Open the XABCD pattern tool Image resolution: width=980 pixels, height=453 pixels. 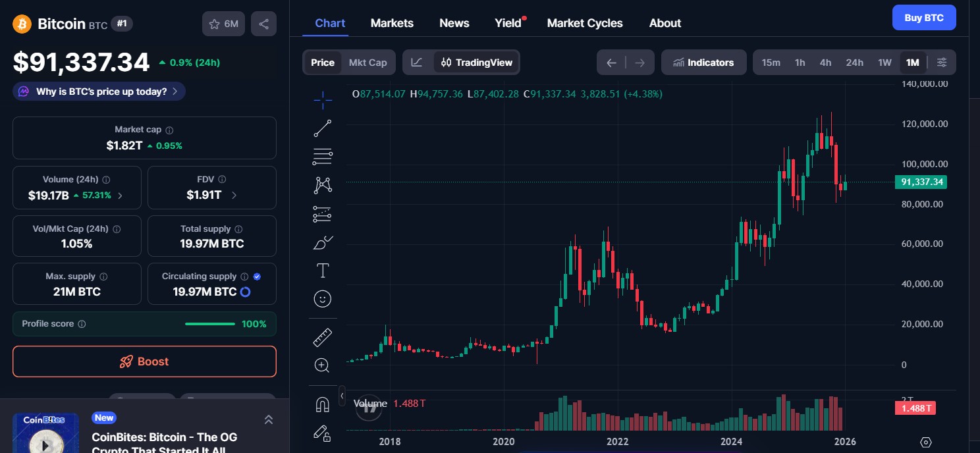pyautogui.click(x=322, y=185)
